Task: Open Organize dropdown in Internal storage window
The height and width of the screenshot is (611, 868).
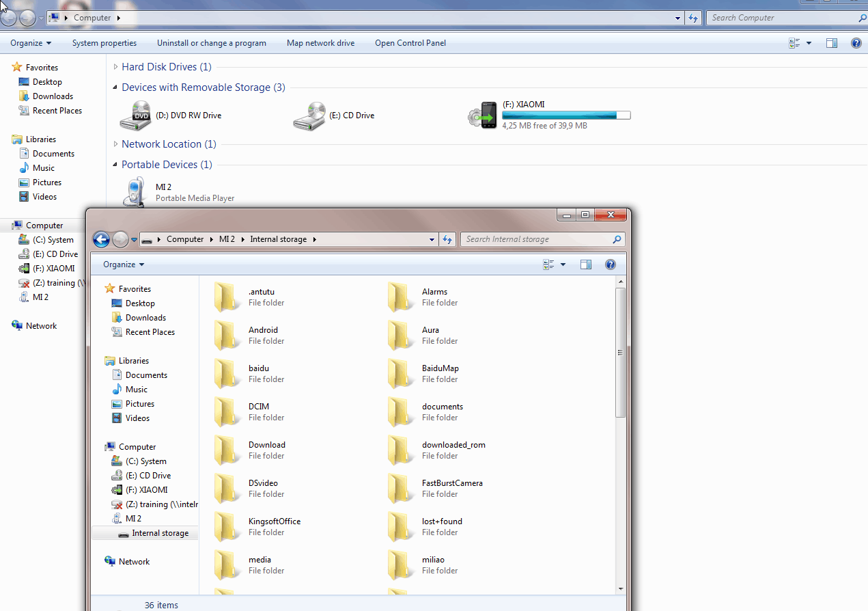Action: [x=124, y=264]
